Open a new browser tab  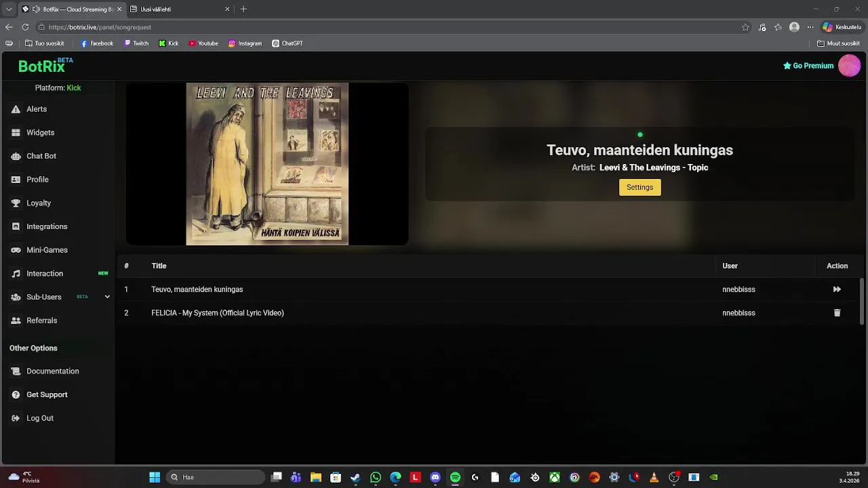(243, 9)
